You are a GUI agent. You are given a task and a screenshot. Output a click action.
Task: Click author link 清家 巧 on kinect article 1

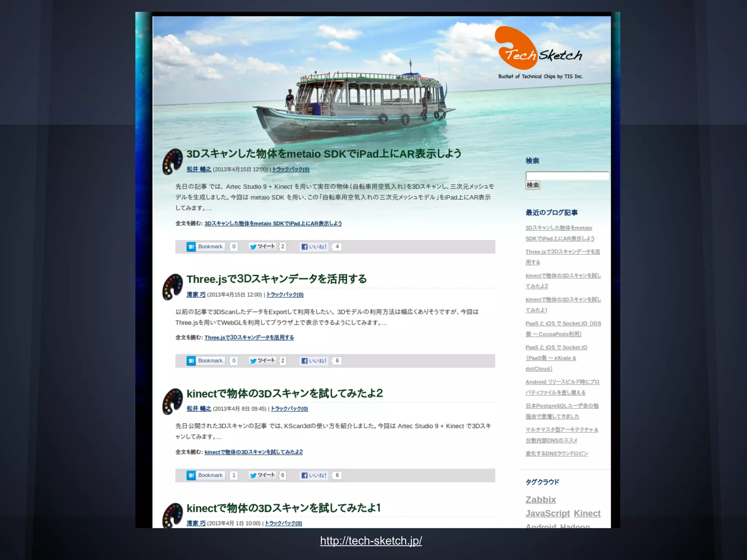(196, 524)
